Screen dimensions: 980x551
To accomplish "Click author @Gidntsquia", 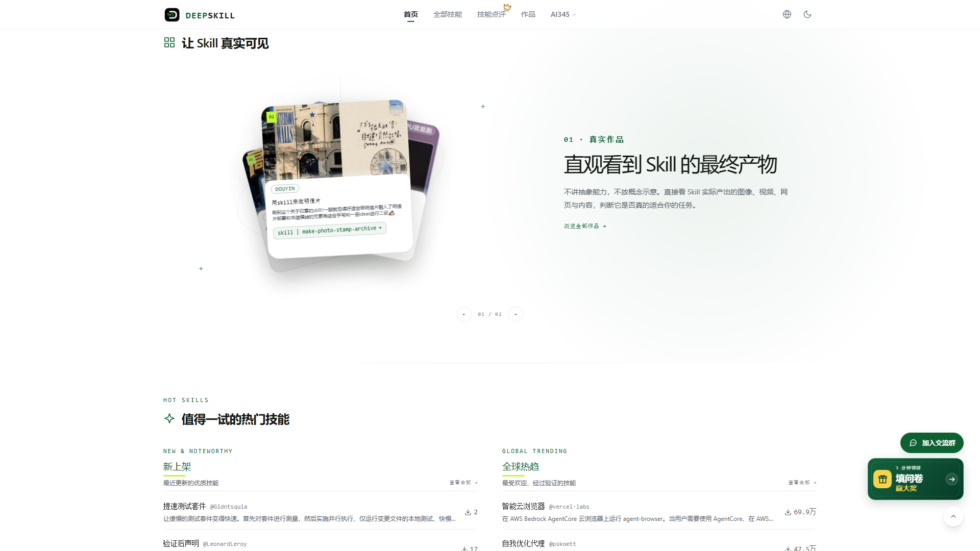I will [x=229, y=507].
